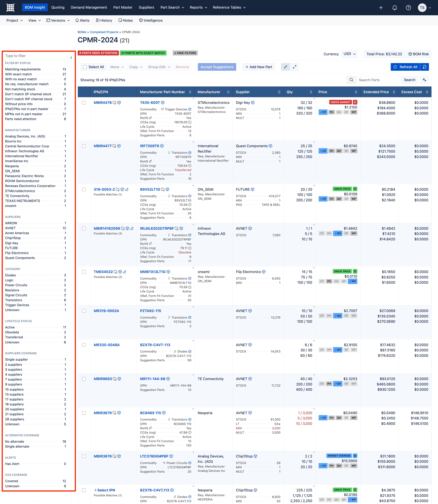Toggle the Select All checkbox

coord(85,67)
